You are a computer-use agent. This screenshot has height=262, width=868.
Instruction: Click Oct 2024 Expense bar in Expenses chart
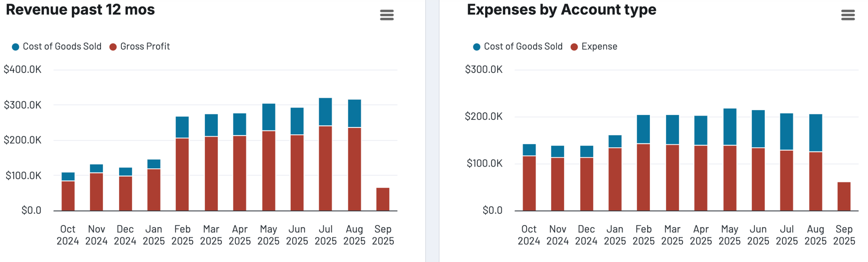coord(529,183)
